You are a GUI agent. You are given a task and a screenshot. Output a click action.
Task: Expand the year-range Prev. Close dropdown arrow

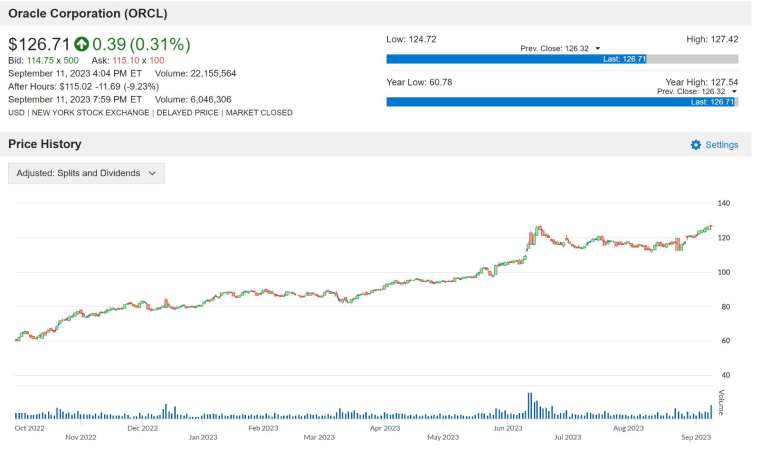pos(734,92)
